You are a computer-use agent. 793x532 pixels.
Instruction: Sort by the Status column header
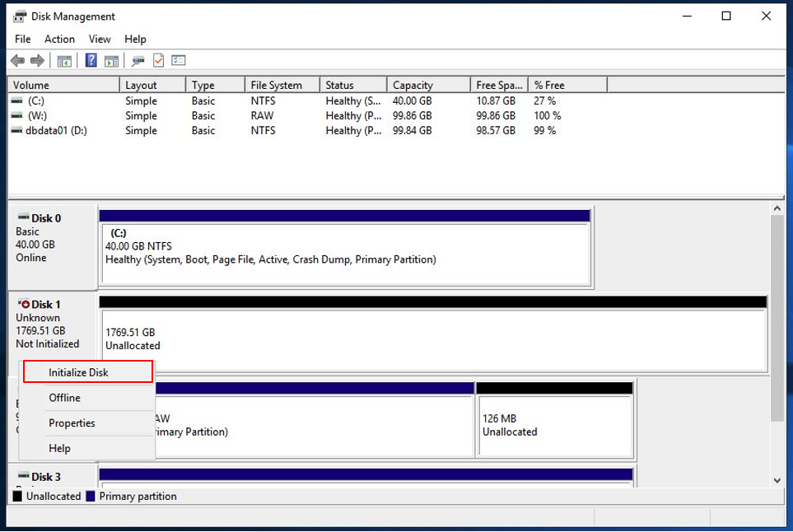pos(353,85)
